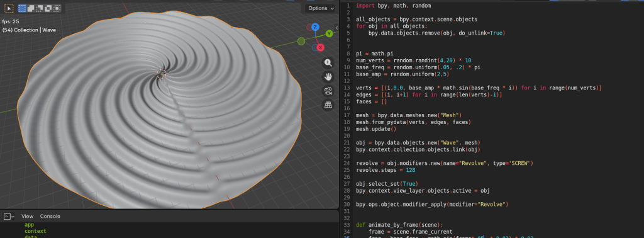Click the 'obj.select_set(True)' line

[x=387, y=184]
